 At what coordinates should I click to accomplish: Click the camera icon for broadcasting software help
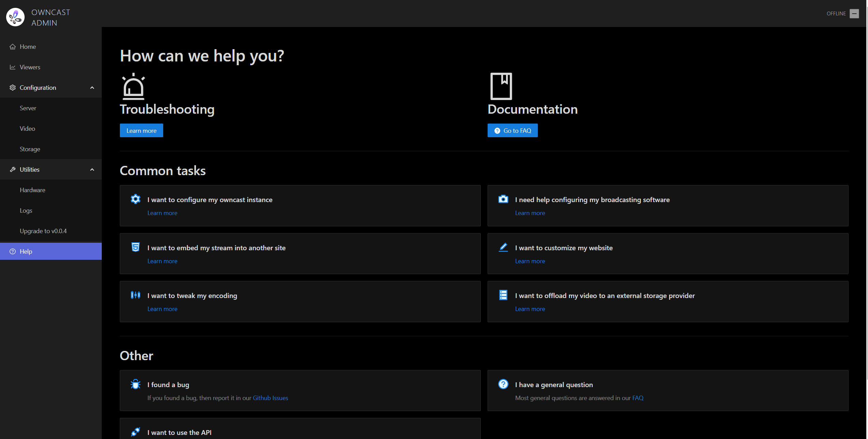[x=503, y=199]
